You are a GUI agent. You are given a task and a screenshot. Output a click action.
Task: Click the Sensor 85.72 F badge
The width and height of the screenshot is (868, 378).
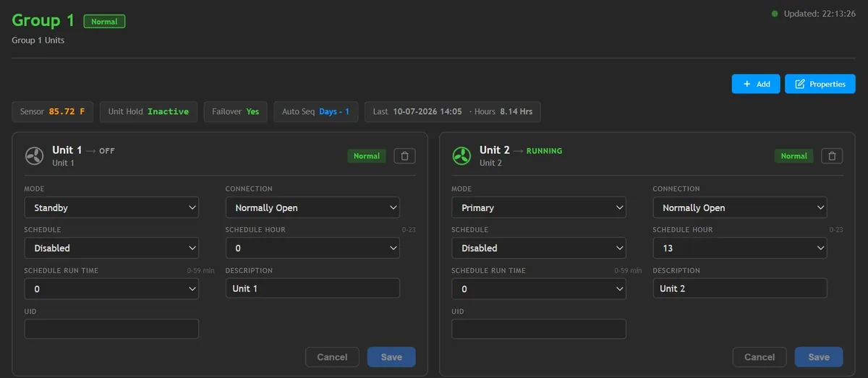click(x=52, y=111)
